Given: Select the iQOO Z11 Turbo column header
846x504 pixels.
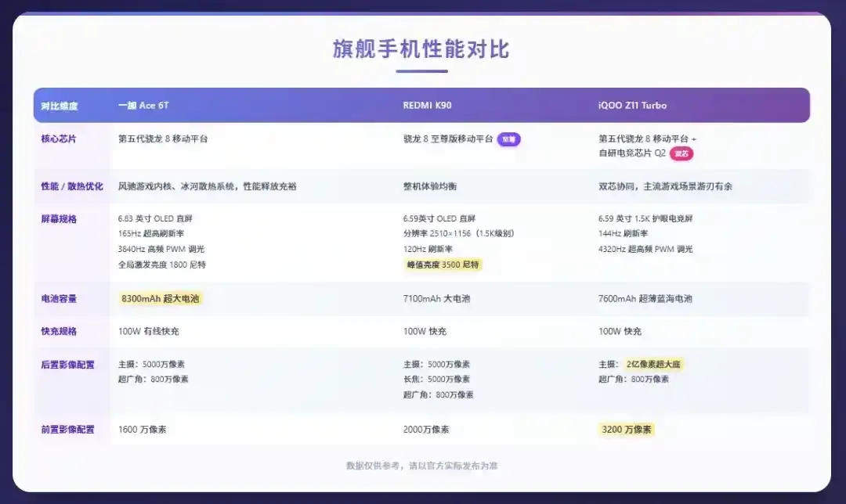Looking at the screenshot, I should [x=632, y=106].
